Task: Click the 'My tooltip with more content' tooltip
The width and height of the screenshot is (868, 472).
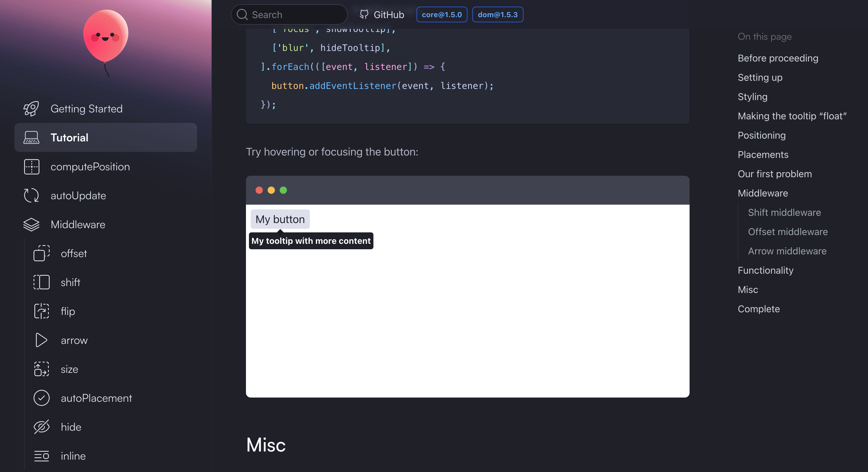Action: [x=311, y=241]
